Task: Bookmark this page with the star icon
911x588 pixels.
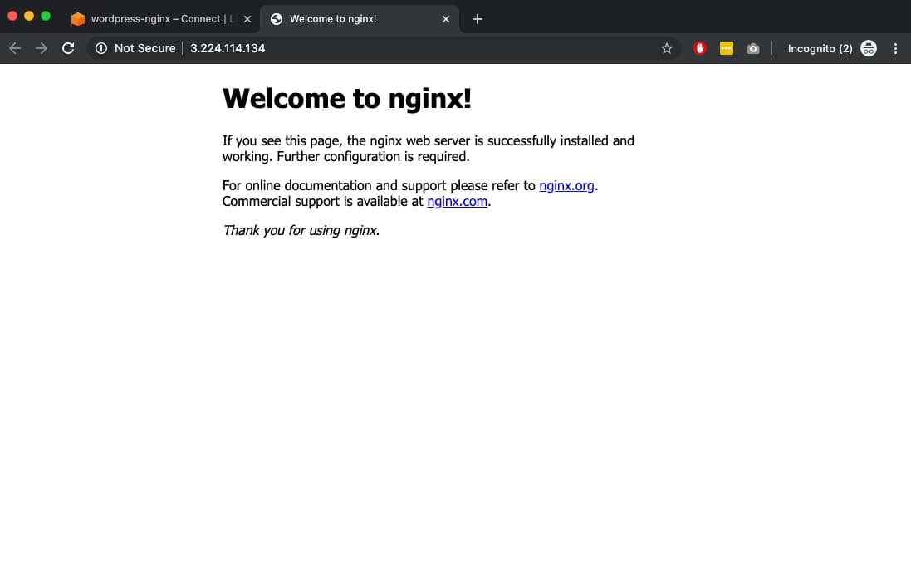Action: pos(666,48)
